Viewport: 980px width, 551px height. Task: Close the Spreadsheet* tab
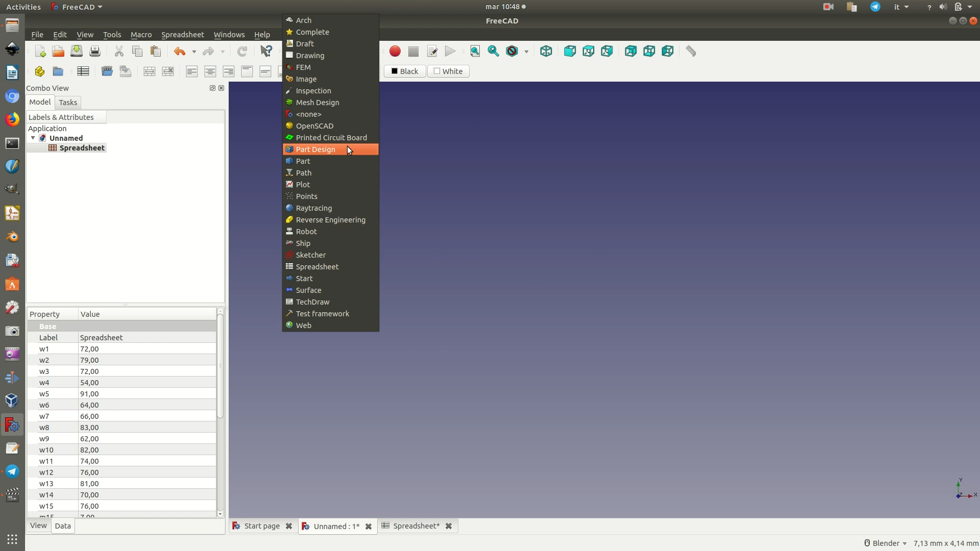pos(449,526)
